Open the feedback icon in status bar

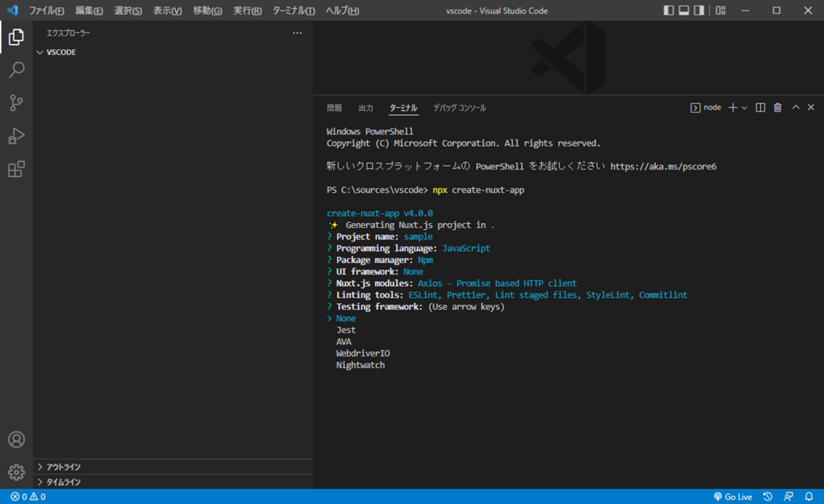point(788,496)
